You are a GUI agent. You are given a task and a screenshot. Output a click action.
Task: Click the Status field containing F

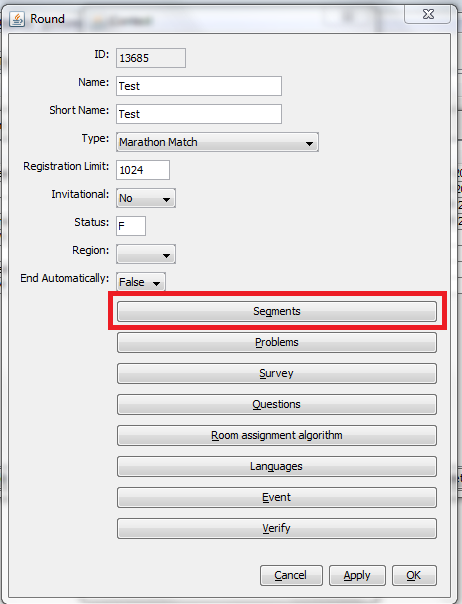point(131,226)
